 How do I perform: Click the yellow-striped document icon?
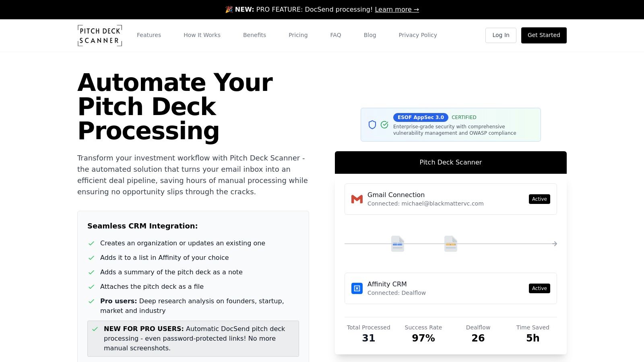451,244
